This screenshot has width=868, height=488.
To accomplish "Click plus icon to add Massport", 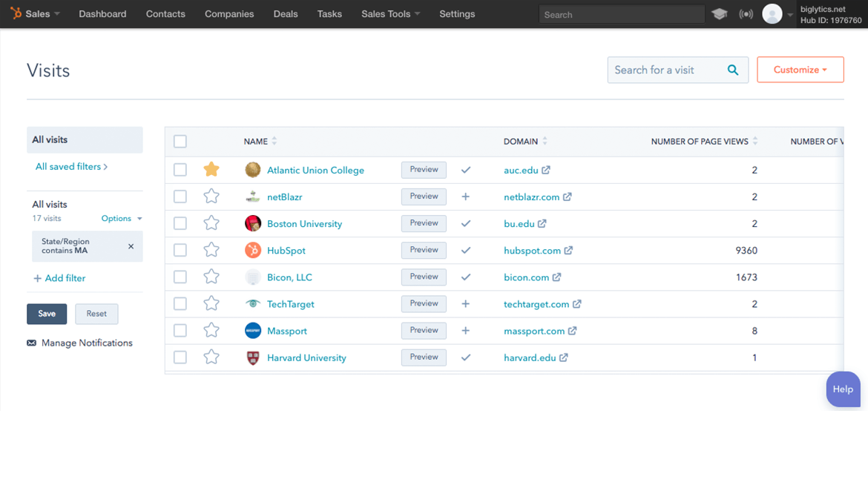I will click(x=466, y=330).
